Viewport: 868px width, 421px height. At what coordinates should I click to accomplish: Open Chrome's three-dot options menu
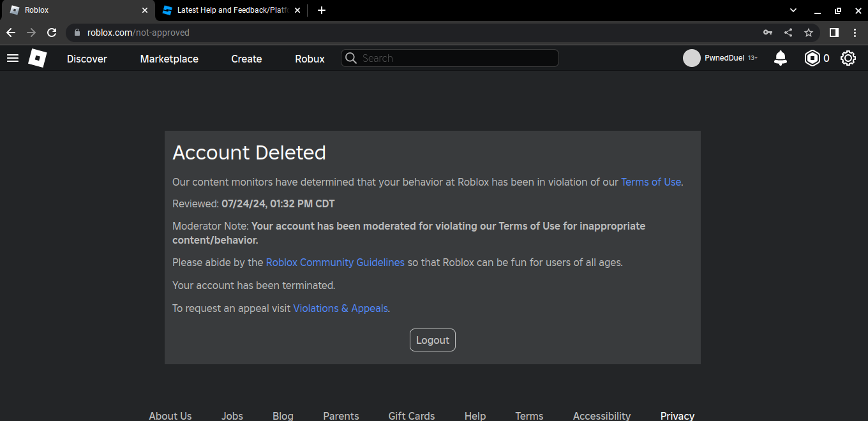pos(855,33)
